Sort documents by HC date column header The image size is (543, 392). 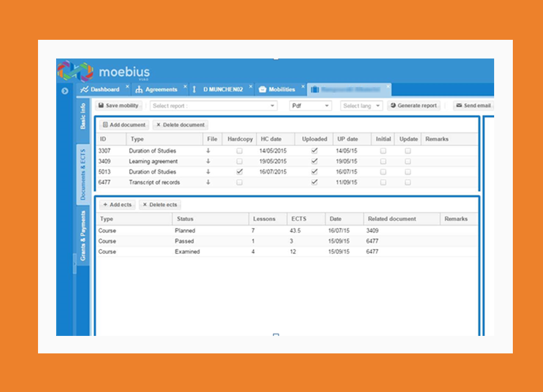pos(276,139)
